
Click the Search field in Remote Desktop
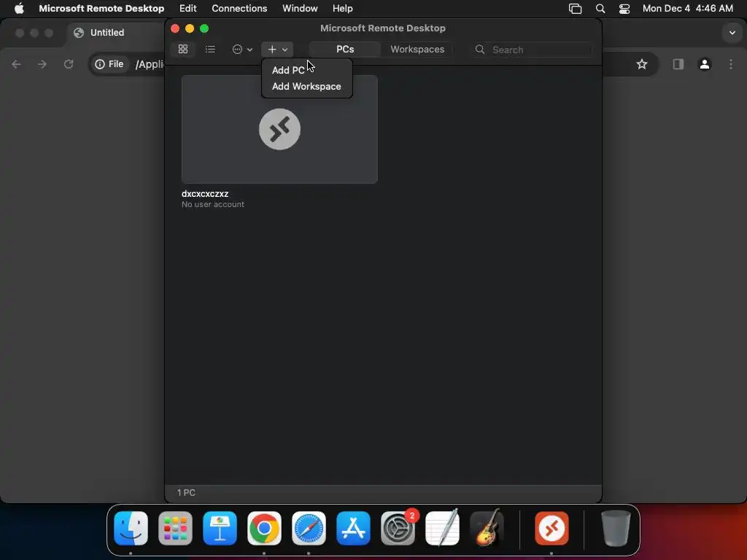point(532,50)
